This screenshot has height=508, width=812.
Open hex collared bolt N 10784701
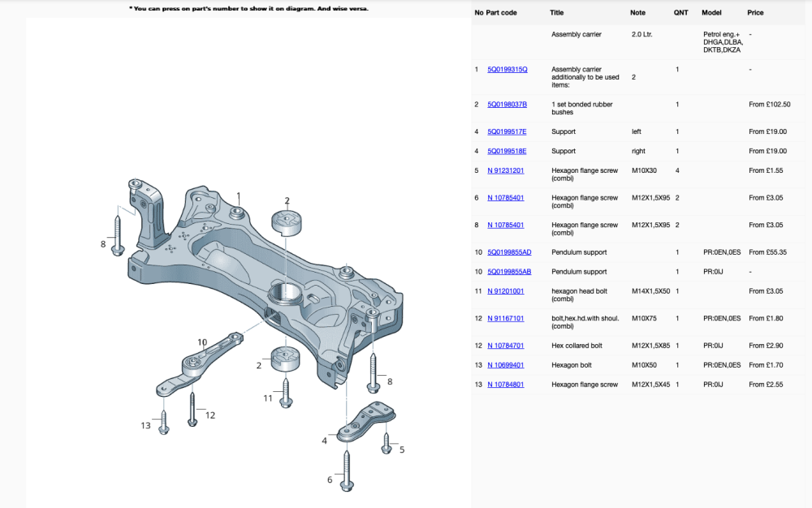(505, 345)
